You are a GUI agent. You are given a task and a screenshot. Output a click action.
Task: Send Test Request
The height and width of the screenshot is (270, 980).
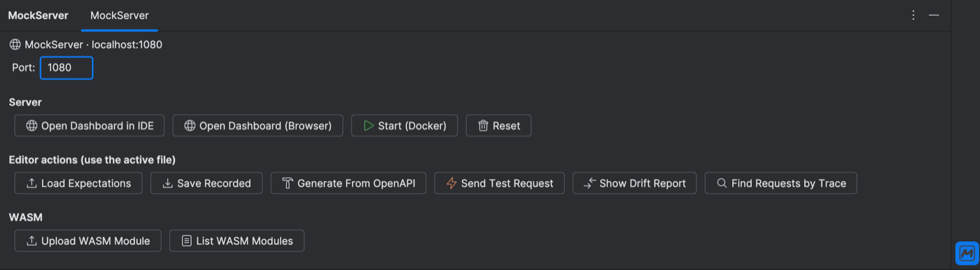click(500, 183)
